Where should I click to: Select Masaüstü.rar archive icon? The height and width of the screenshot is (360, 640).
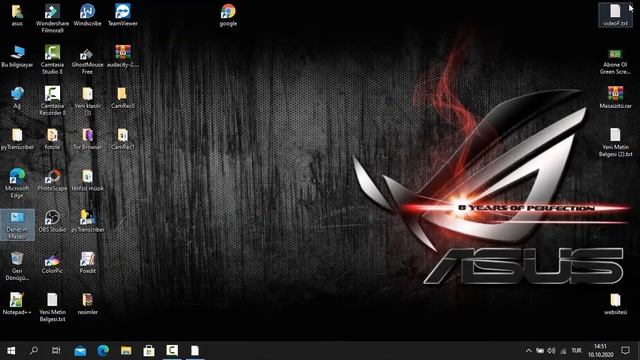[615, 98]
